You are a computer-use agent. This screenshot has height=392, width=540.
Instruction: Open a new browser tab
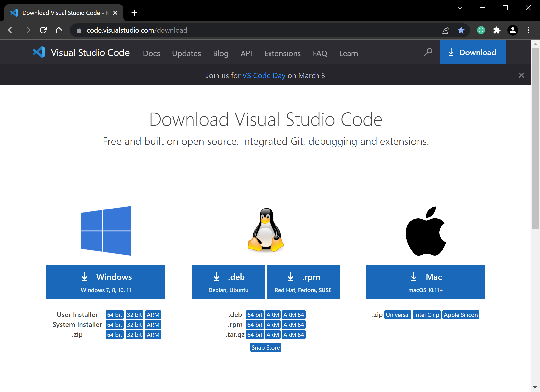(134, 13)
